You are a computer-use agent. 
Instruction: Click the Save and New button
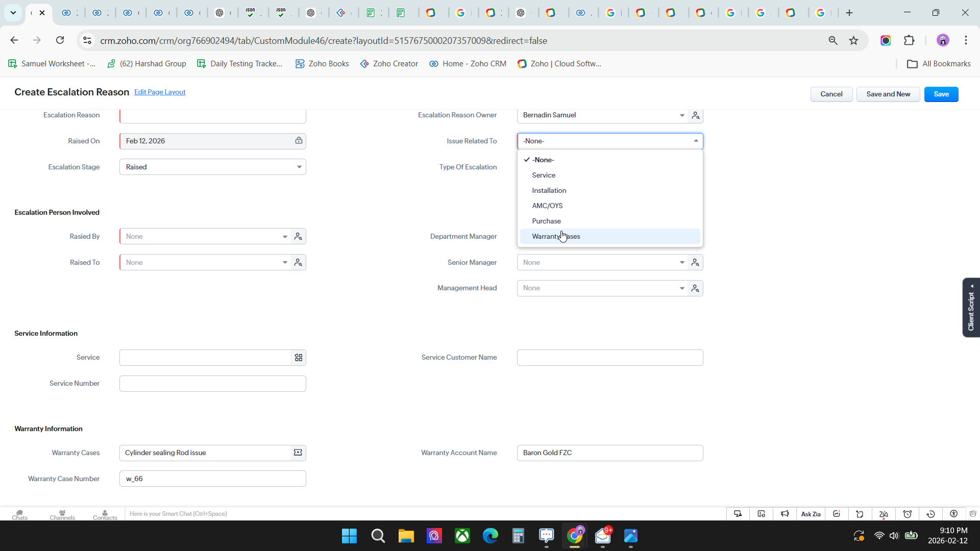[x=888, y=94]
